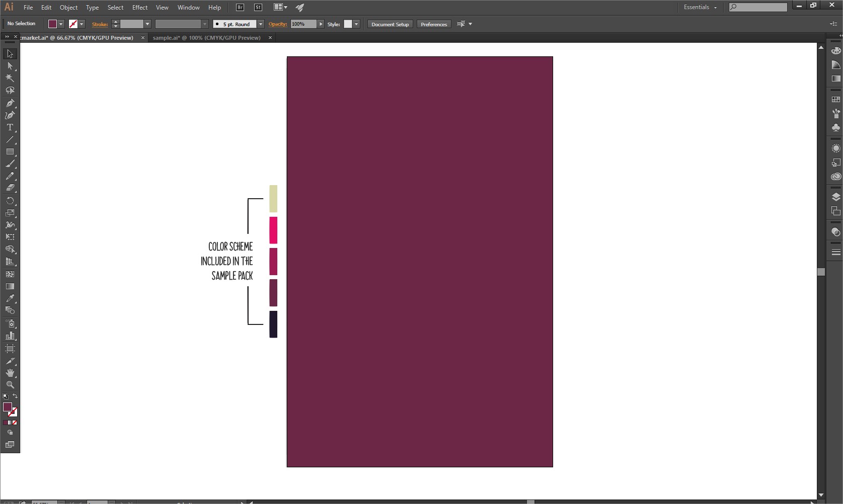Reset to default fill and stroke
The height and width of the screenshot is (504, 843).
click(6, 396)
